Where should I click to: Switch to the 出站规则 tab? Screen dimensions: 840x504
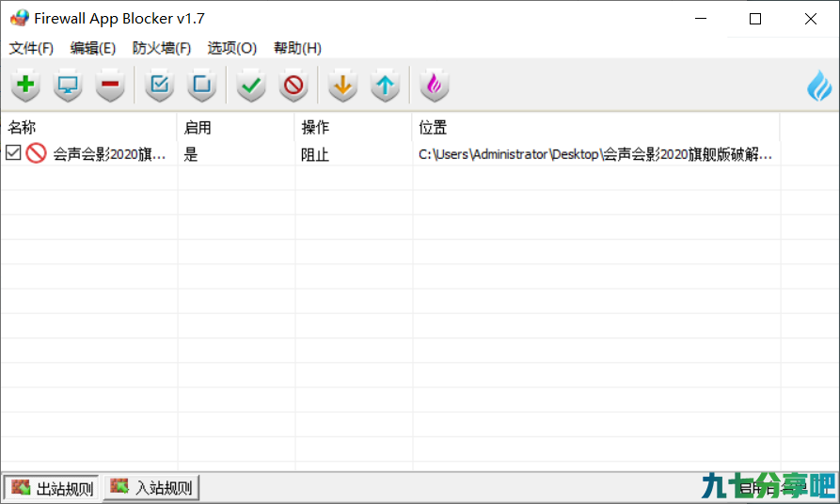coord(52,488)
